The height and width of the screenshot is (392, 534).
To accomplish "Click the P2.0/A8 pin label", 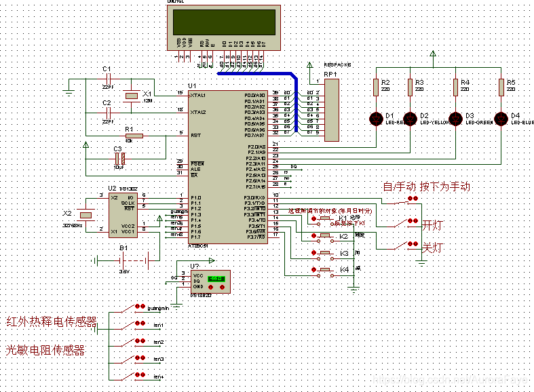I will [x=256, y=147].
